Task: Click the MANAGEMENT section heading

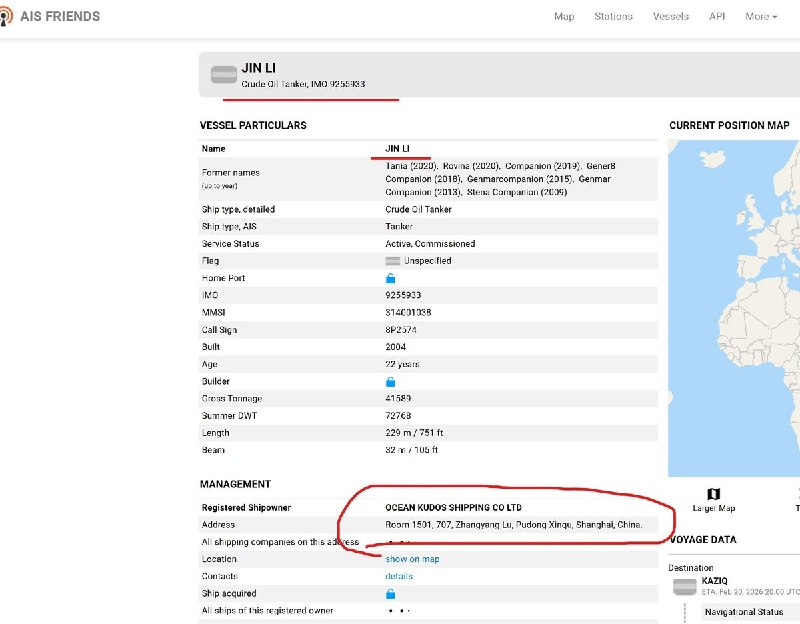Action: pyautogui.click(x=235, y=484)
